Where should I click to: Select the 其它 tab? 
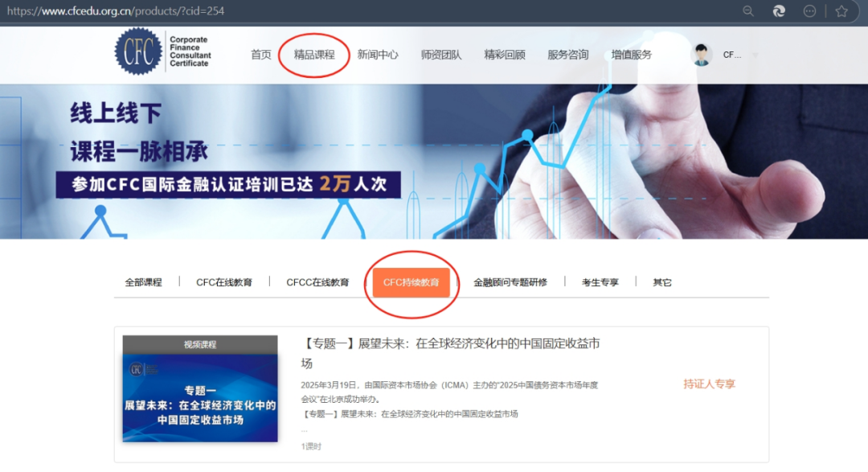pos(662,282)
